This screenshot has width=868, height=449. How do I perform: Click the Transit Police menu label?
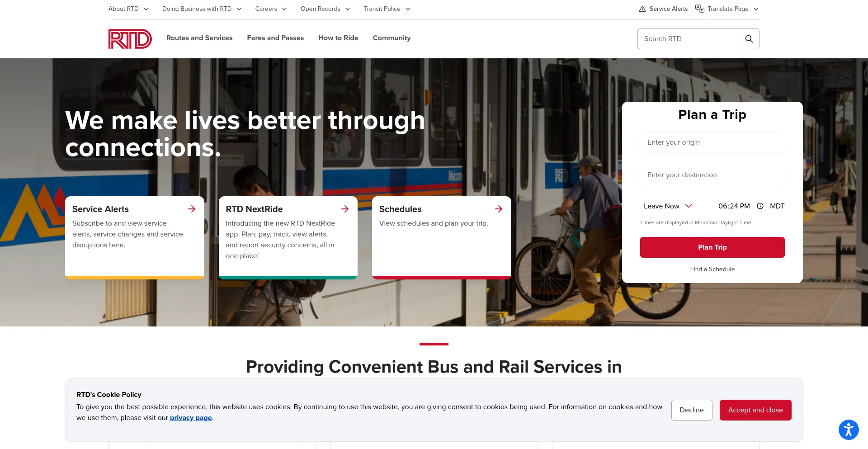pos(382,9)
